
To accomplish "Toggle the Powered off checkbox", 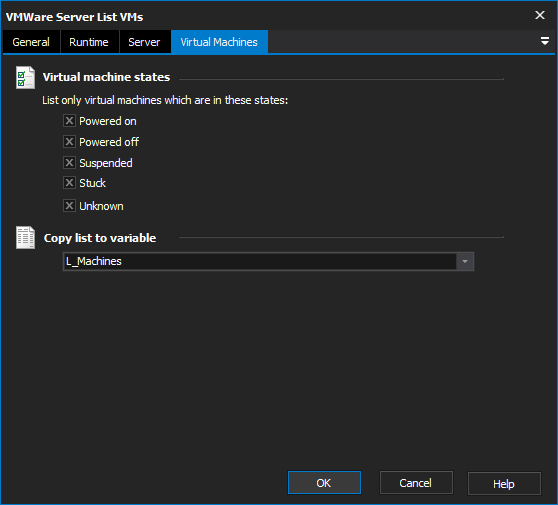I will [69, 142].
